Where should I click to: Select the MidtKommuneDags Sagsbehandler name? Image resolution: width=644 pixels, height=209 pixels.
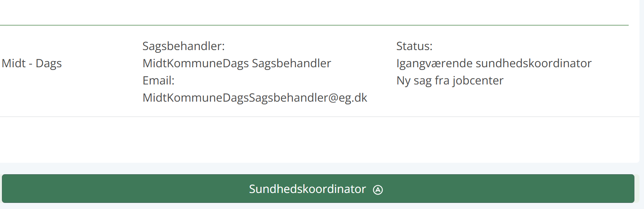tap(237, 63)
